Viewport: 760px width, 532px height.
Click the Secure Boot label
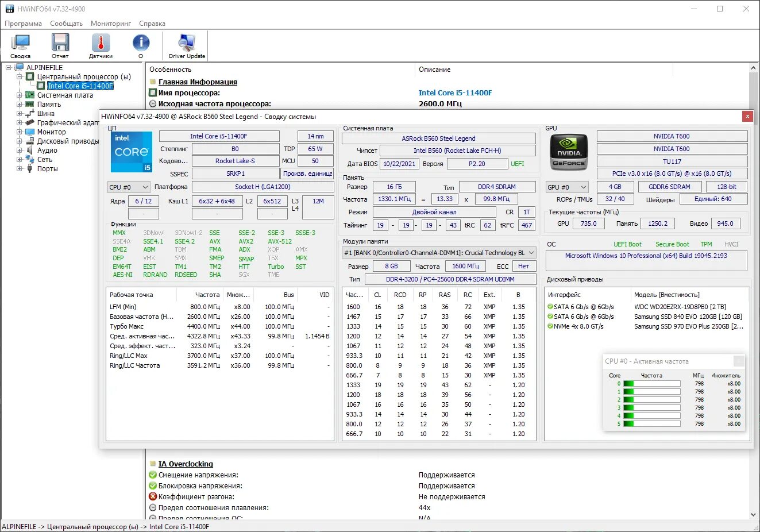672,244
